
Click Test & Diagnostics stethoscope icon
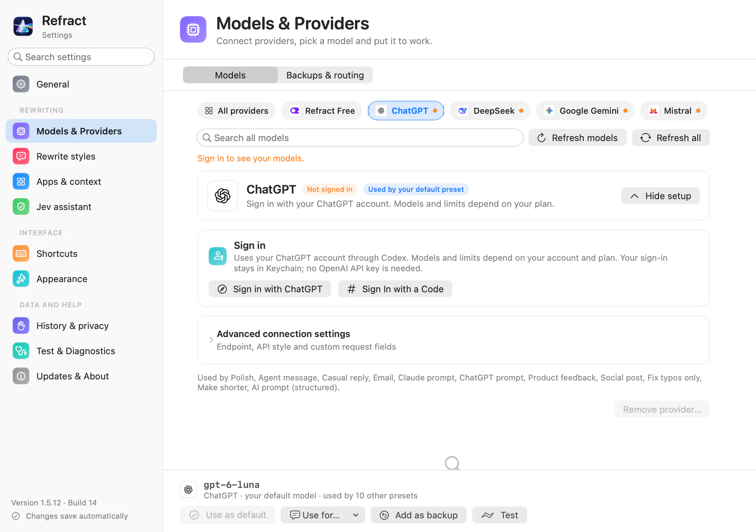tap(21, 351)
